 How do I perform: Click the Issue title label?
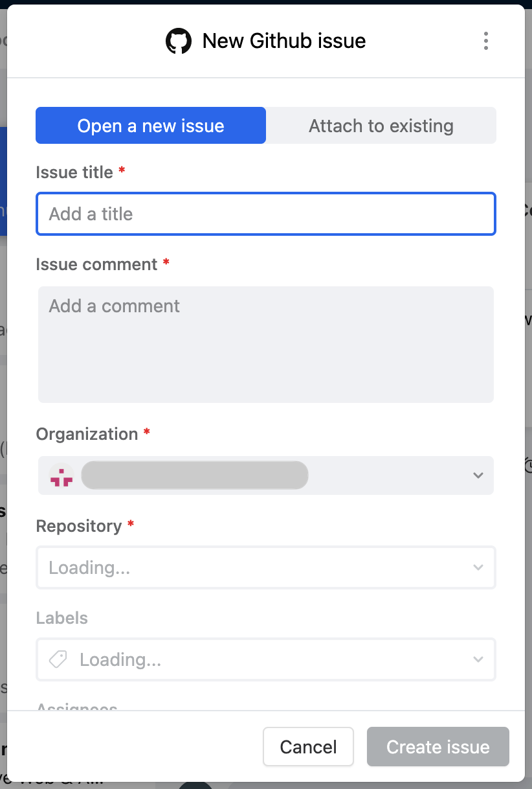click(x=74, y=172)
